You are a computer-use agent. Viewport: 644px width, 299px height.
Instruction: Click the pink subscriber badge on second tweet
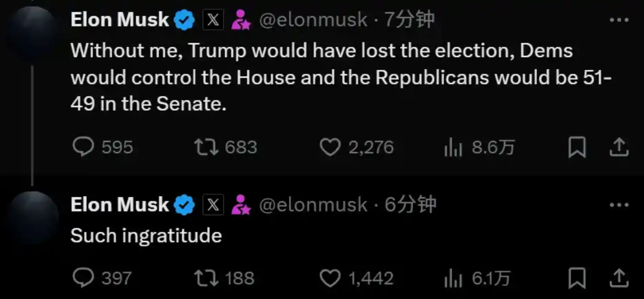click(x=241, y=205)
